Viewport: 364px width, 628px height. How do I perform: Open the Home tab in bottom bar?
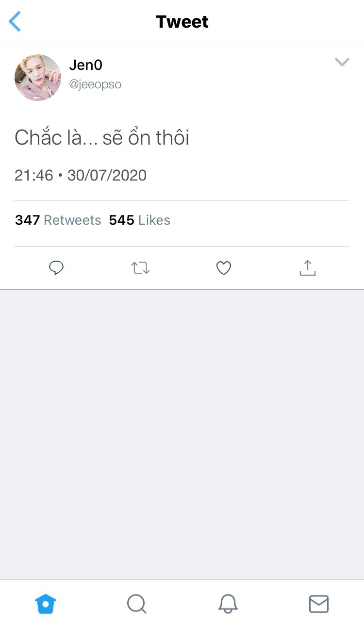coord(46,604)
